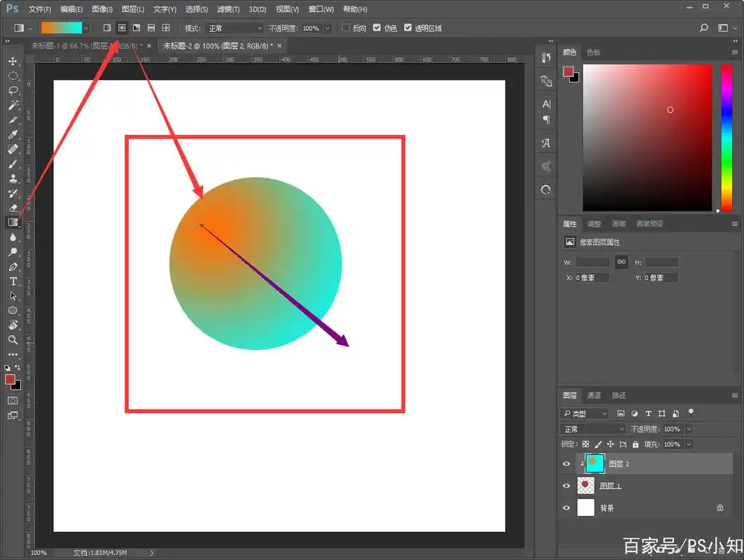
Task: Select the Eraser tool
Action: (13, 208)
